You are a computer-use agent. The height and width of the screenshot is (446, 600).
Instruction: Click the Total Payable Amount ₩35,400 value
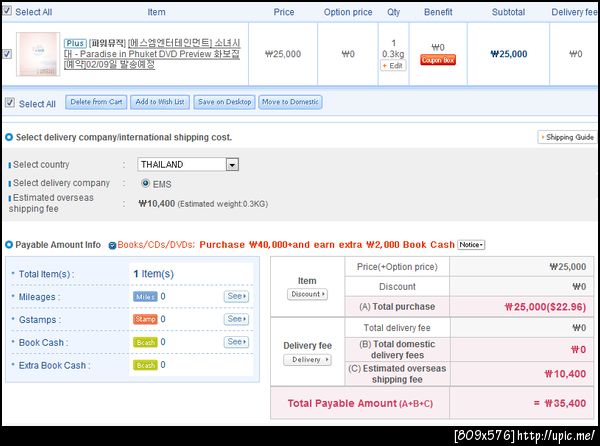click(565, 404)
